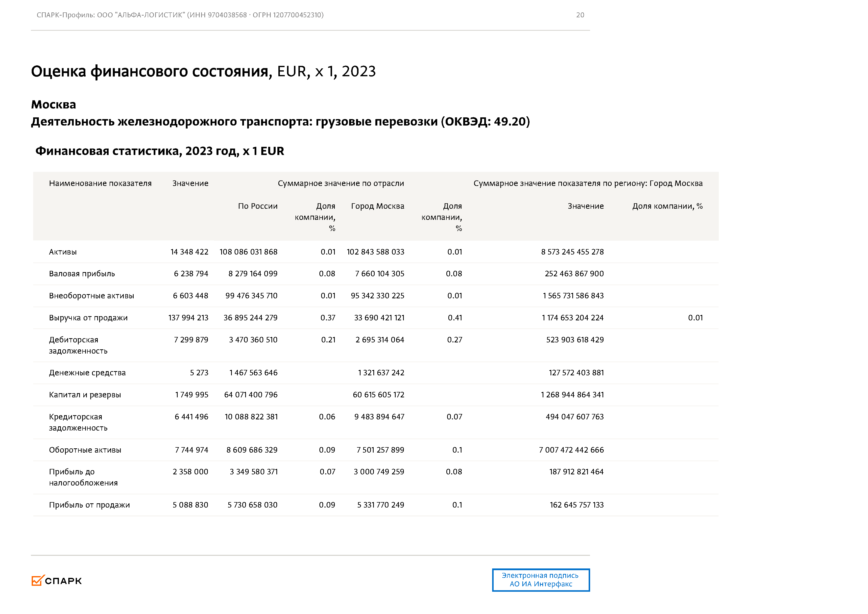
Task: Select the Выручка от продажи value 137 994 213
Action: tap(188, 318)
